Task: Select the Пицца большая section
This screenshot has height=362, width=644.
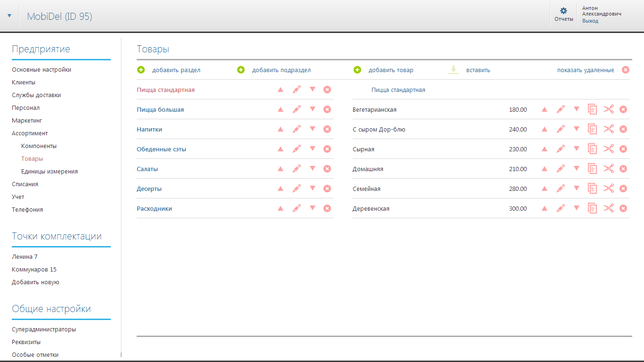Action: (160, 109)
